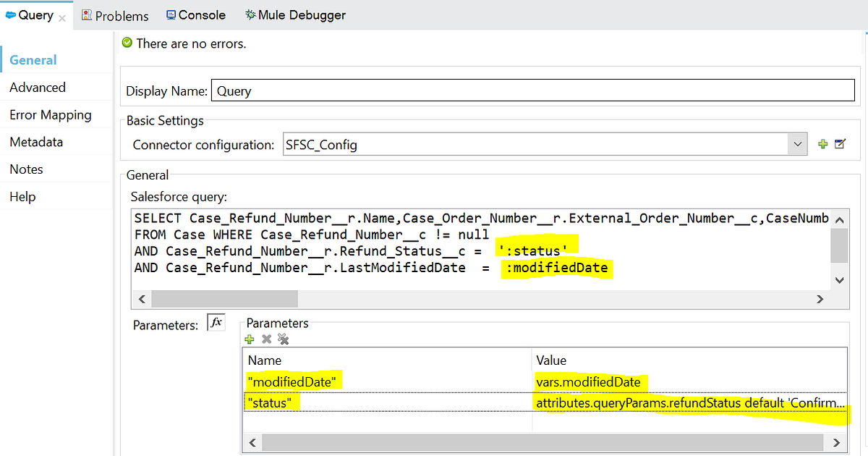868x456 pixels.
Task: Open the Connector configuration dropdown
Action: [797, 144]
